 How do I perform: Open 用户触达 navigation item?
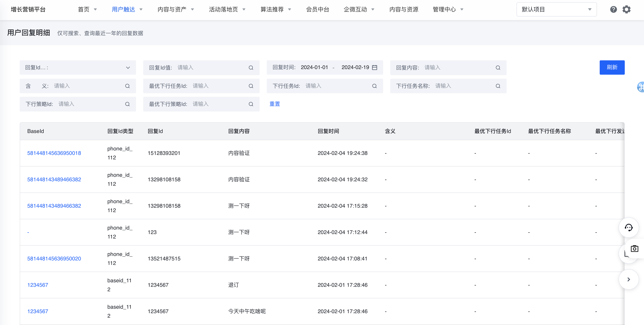tap(123, 9)
